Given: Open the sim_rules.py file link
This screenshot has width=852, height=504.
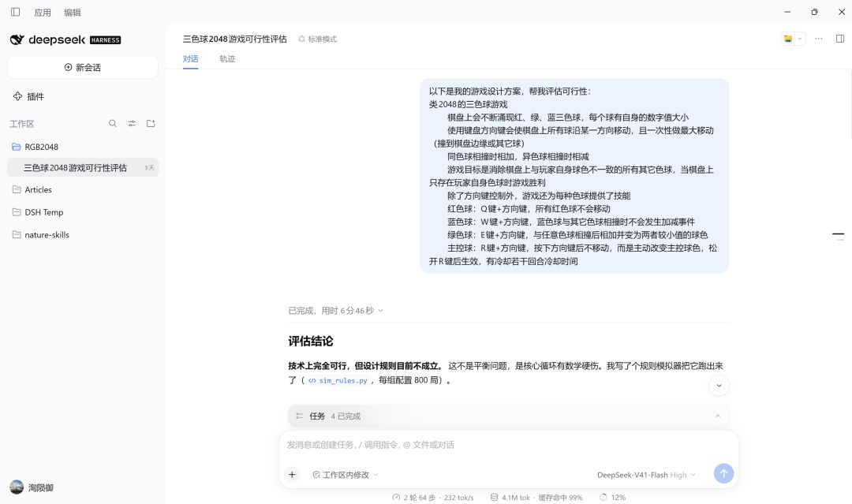Looking at the screenshot, I should (338, 381).
